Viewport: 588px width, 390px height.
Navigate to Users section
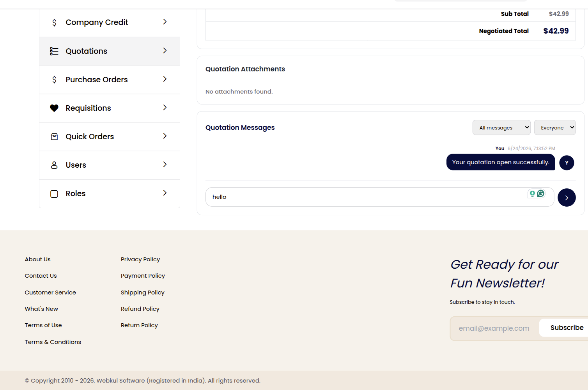pos(110,165)
